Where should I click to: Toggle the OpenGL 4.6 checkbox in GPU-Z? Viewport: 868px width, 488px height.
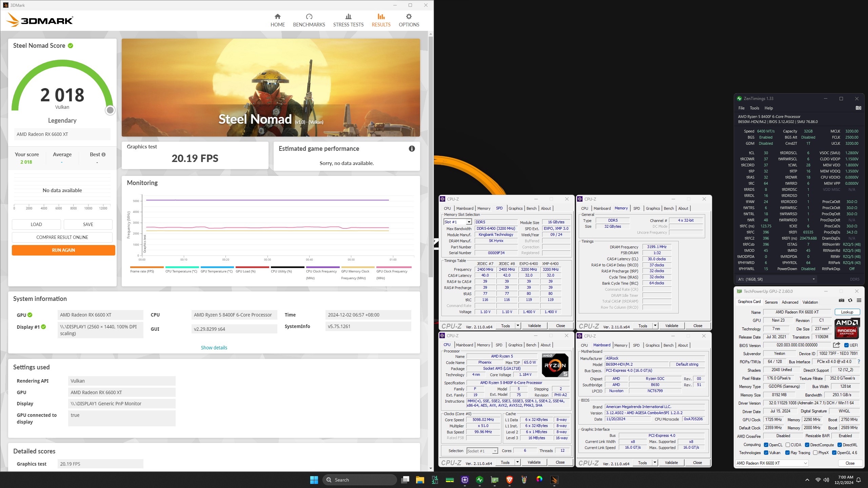pos(834,452)
